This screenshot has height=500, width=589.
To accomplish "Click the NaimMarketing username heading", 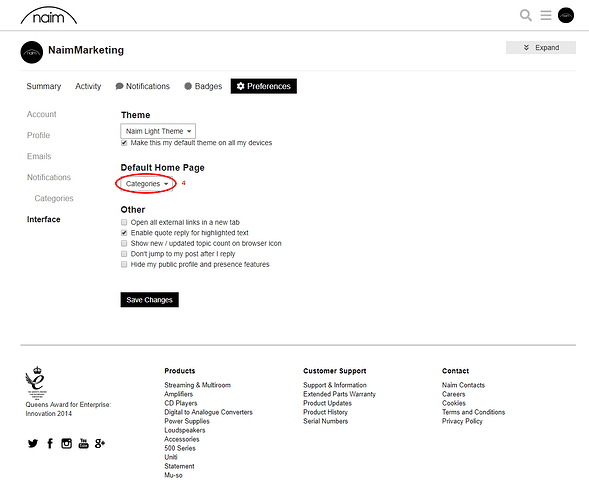I will tap(86, 50).
